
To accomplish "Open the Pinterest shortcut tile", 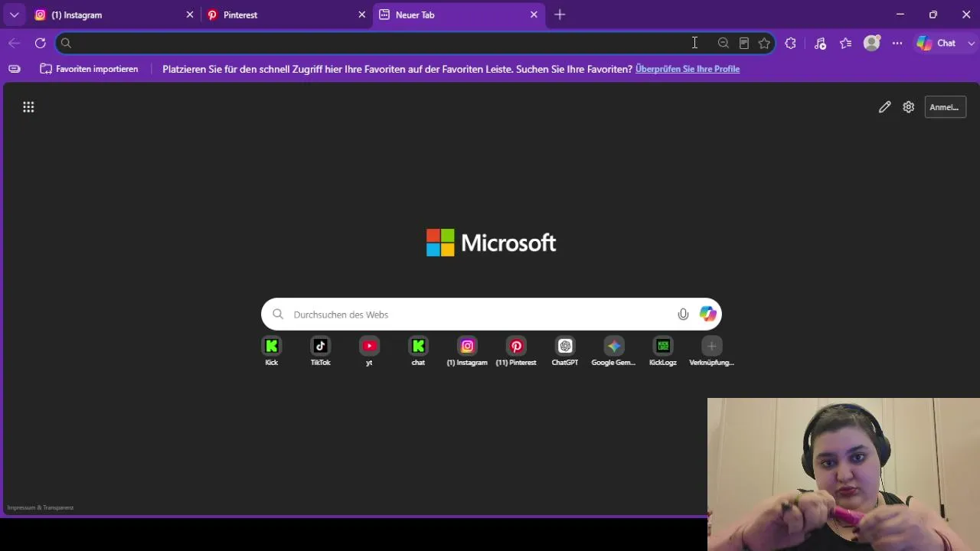I will coord(516,352).
